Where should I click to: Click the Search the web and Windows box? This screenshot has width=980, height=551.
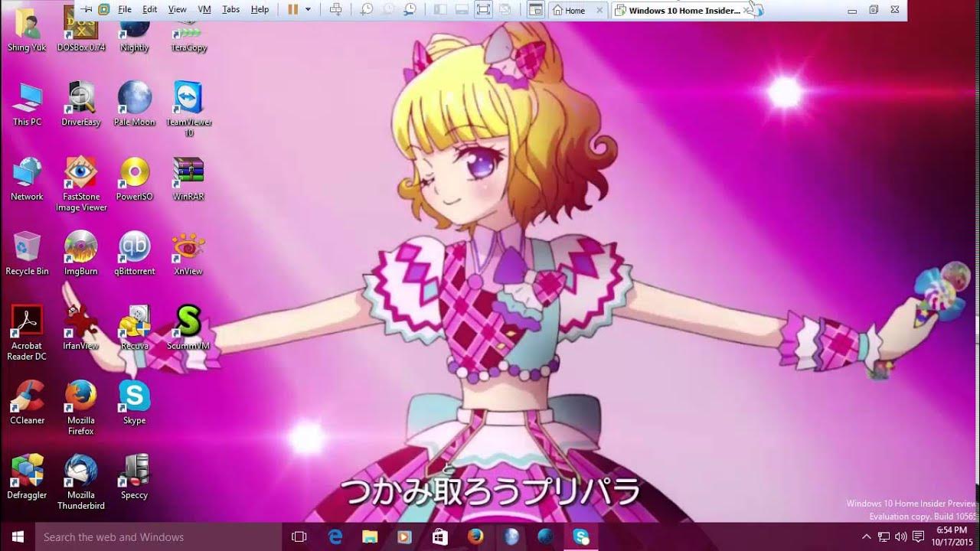click(159, 537)
